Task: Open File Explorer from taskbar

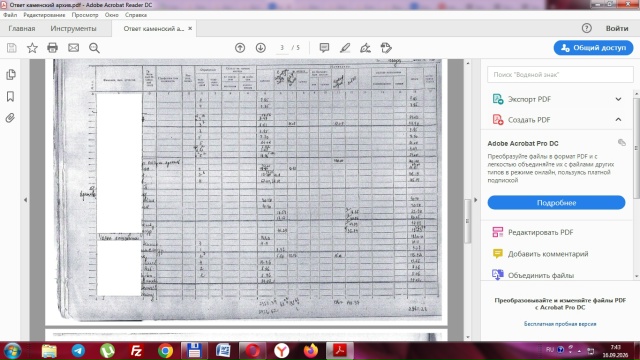Action: (49, 351)
